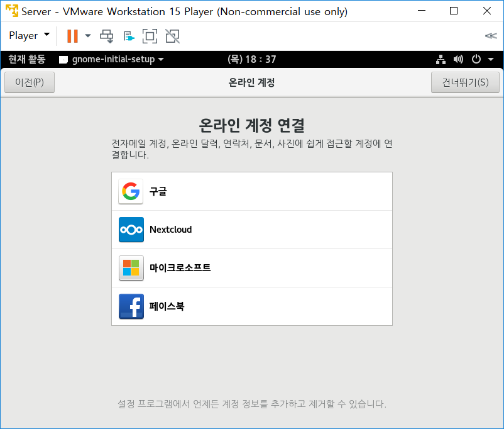Click the VMware app icon in title bar
Screen dimensions: 504x429
pyautogui.click(x=12, y=11)
